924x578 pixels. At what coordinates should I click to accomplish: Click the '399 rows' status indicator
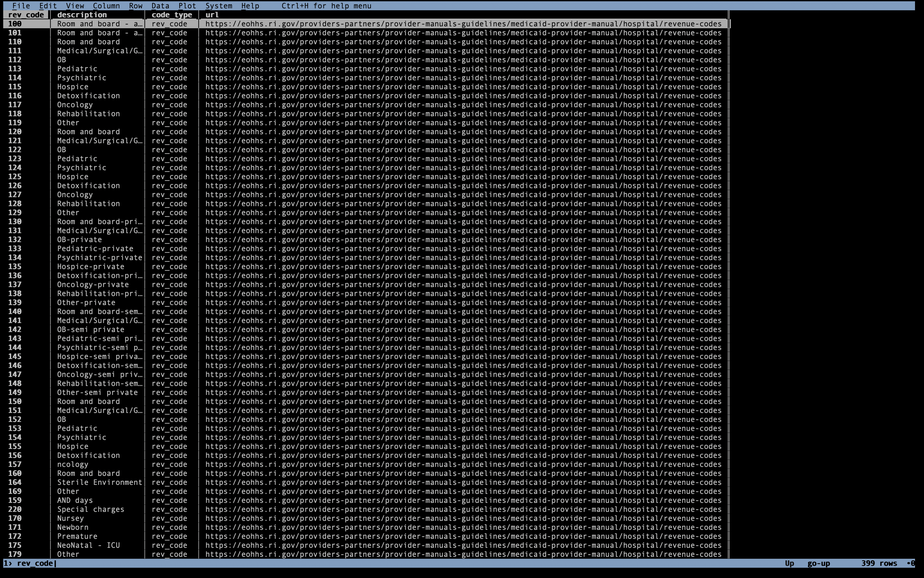coord(879,563)
